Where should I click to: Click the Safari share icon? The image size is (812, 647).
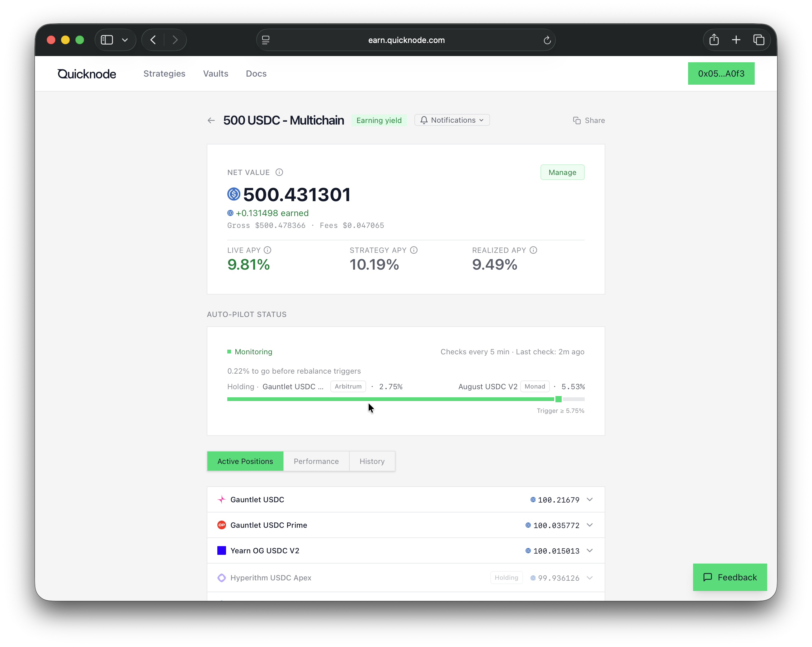(x=714, y=40)
